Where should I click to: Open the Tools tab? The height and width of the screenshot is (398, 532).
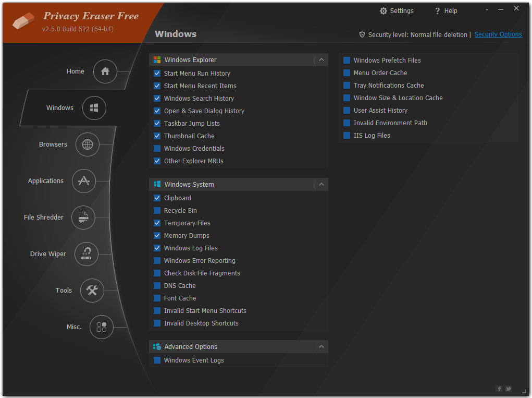[64, 291]
